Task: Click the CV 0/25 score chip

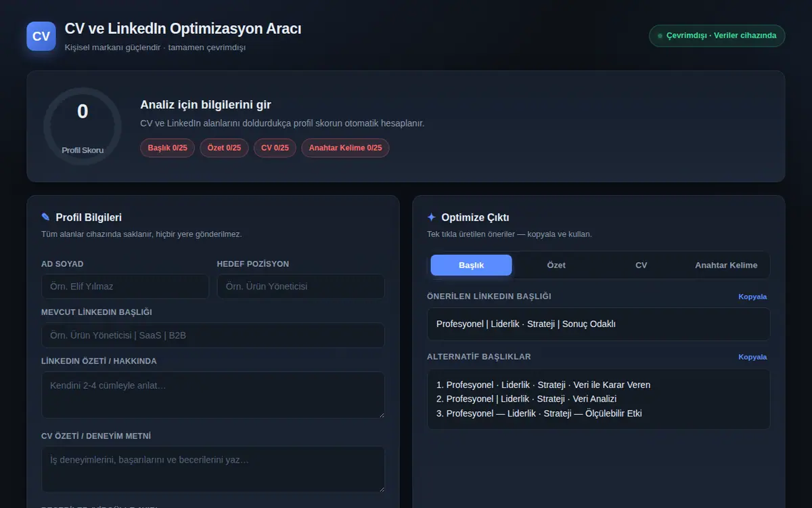Action: point(275,148)
